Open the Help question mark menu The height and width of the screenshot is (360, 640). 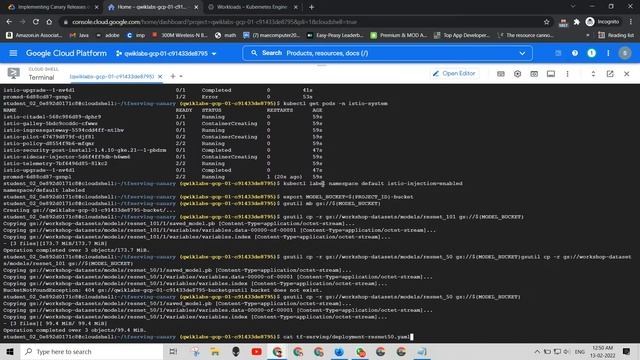point(575,53)
